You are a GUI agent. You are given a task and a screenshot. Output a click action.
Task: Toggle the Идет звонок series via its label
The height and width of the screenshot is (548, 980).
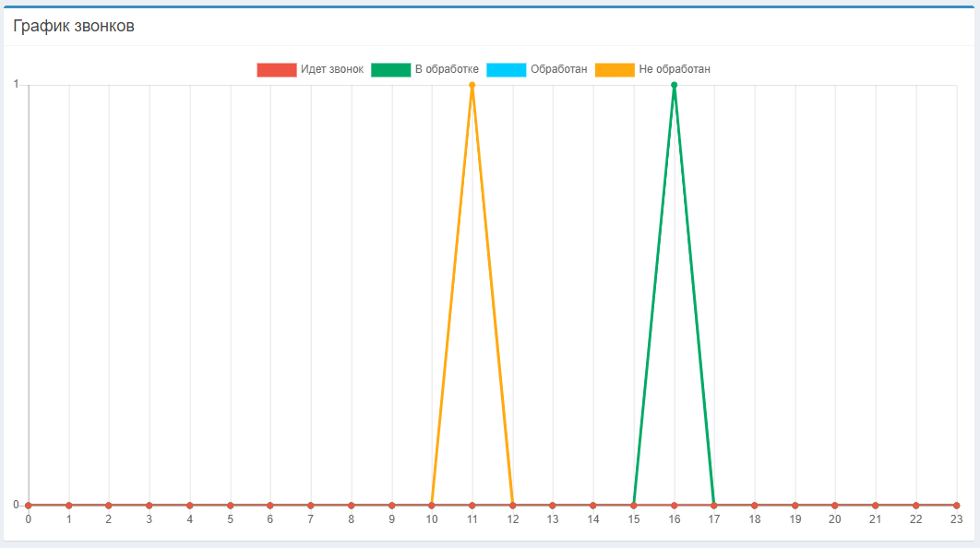331,70
